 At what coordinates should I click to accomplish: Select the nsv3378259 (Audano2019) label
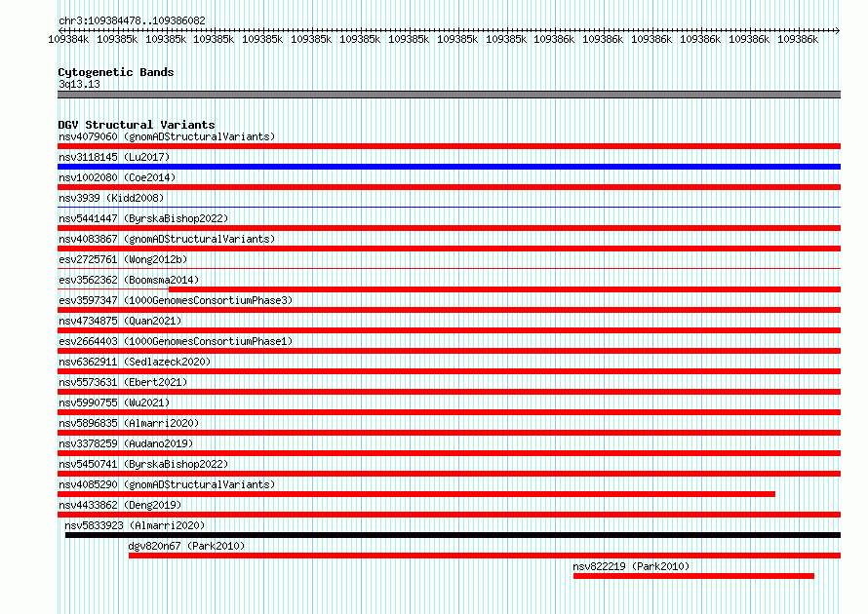pos(126,443)
